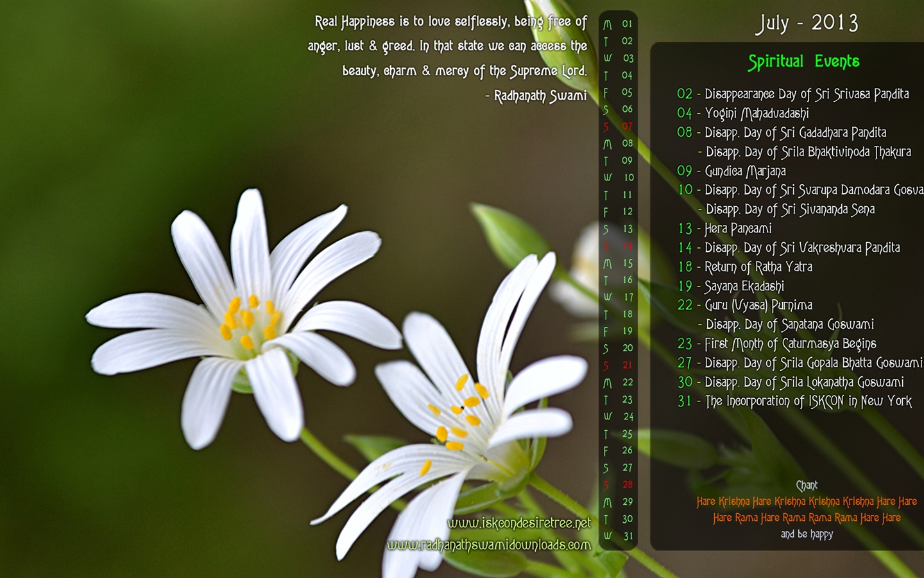
Task: Click 'Disapp. Day of Sri Gadadhara Pandita'
Action: click(x=795, y=133)
